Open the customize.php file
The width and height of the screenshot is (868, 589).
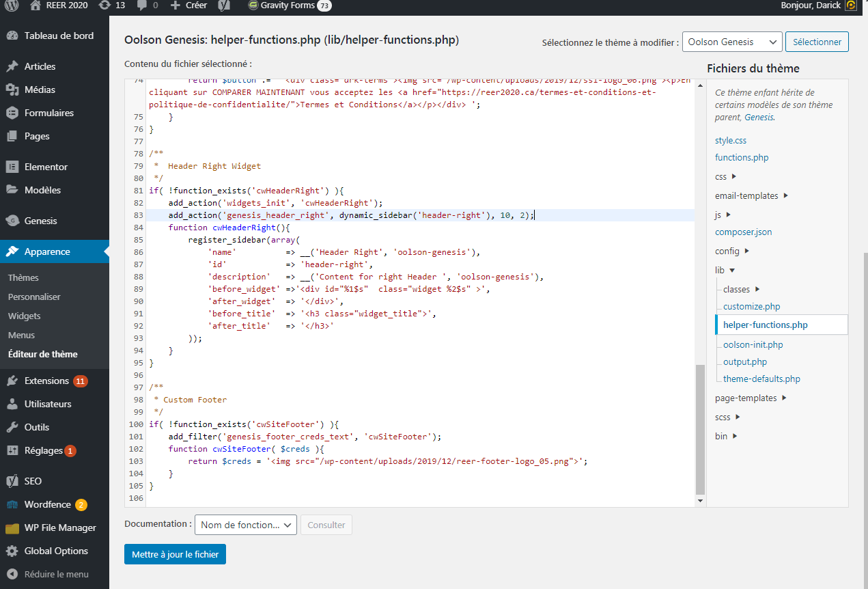tap(751, 306)
